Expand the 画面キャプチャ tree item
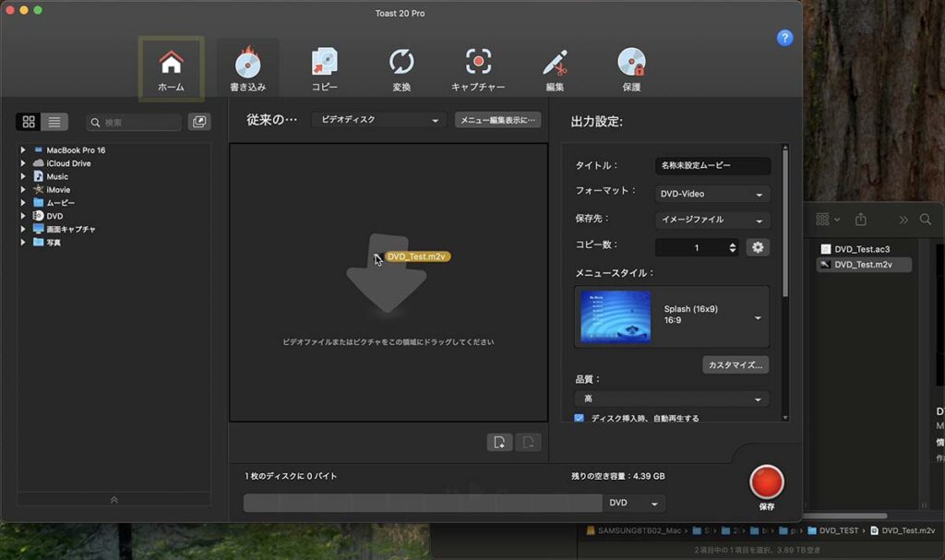Viewport: 945px width, 560px height. point(23,229)
